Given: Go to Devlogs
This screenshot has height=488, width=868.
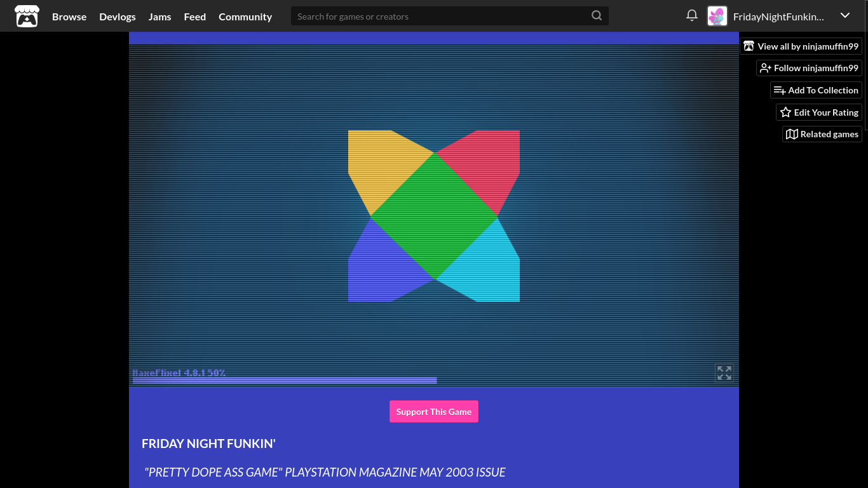Looking at the screenshot, I should pos(118,17).
